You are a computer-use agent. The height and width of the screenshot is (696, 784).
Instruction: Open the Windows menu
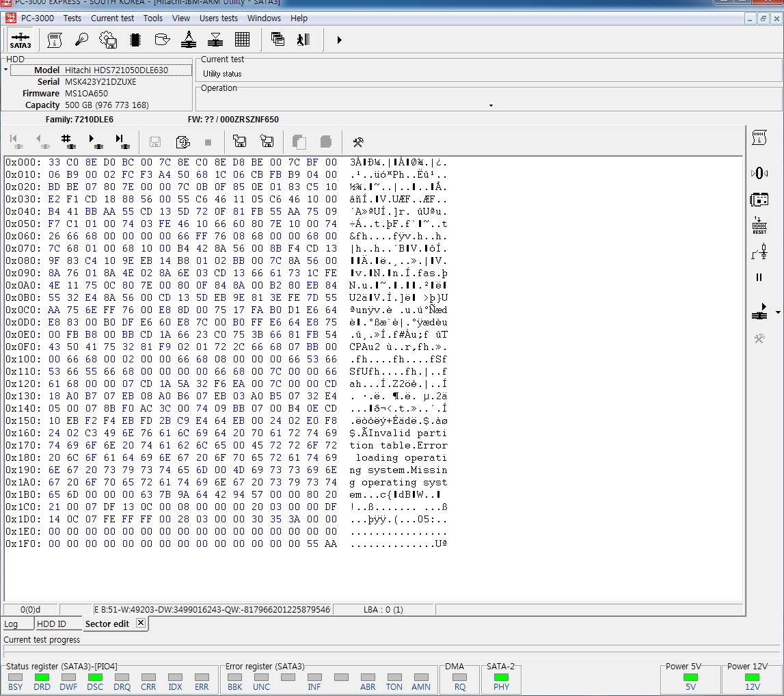click(x=264, y=18)
